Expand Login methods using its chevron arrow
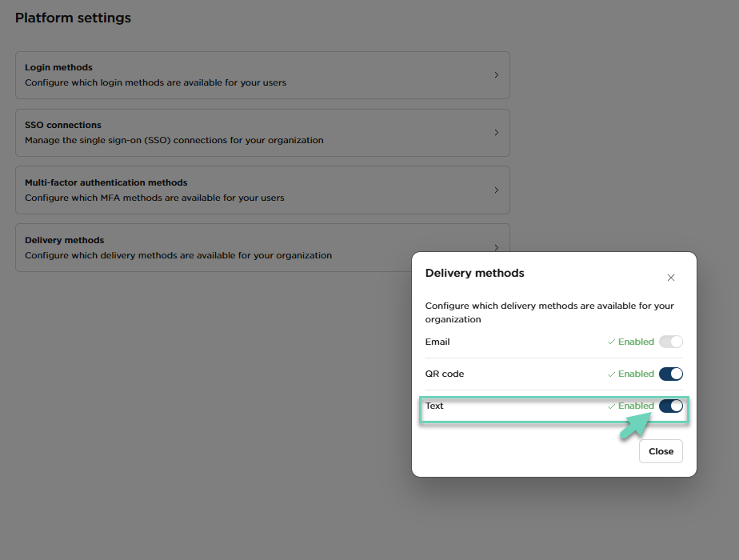Screen dimensions: 739x560 pyautogui.click(x=496, y=75)
